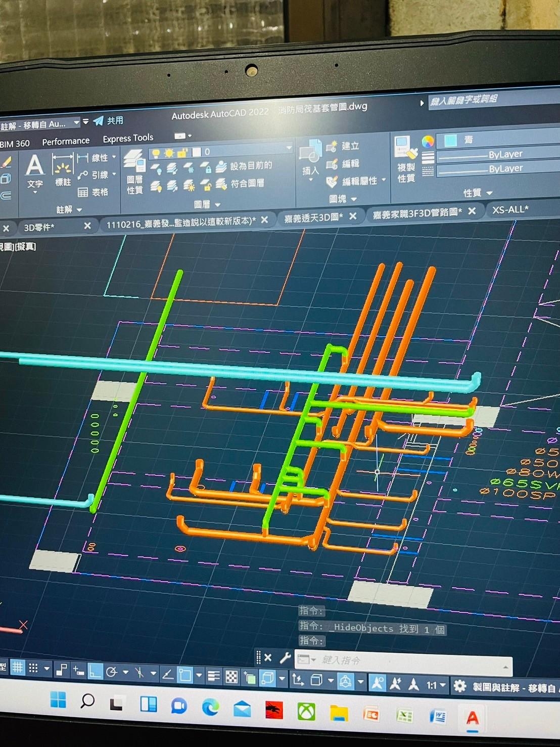Image resolution: width=560 pixels, height=747 pixels.
Task: Toggle ortho mode in status bar
Action: point(95,671)
